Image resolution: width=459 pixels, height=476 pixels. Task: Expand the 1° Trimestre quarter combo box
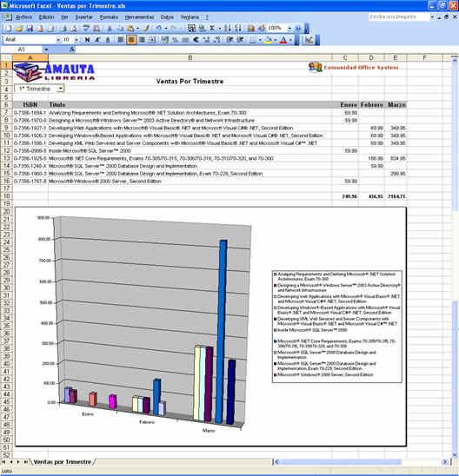tap(61, 89)
